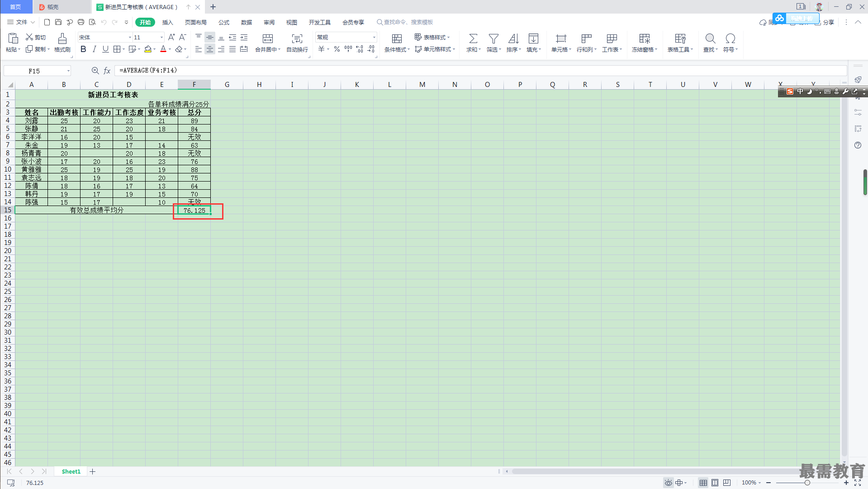Open the font size dropdown
Image resolution: width=868 pixels, height=489 pixels.
(x=161, y=37)
